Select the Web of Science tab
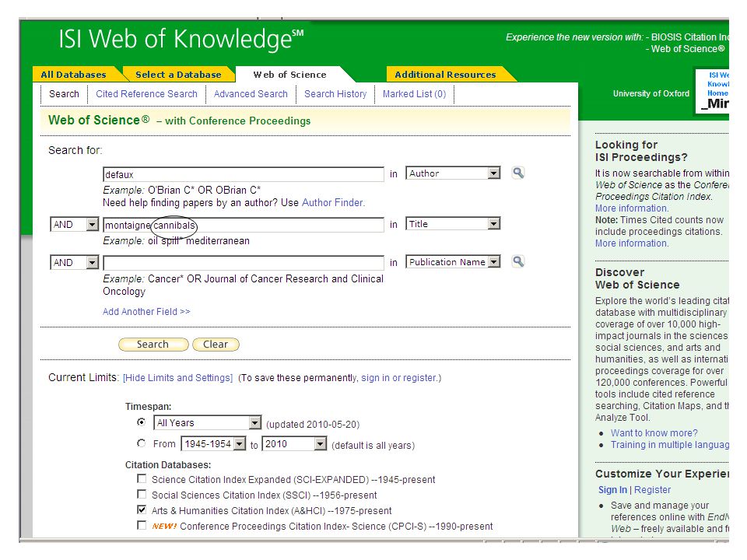747x560 pixels. (x=289, y=75)
